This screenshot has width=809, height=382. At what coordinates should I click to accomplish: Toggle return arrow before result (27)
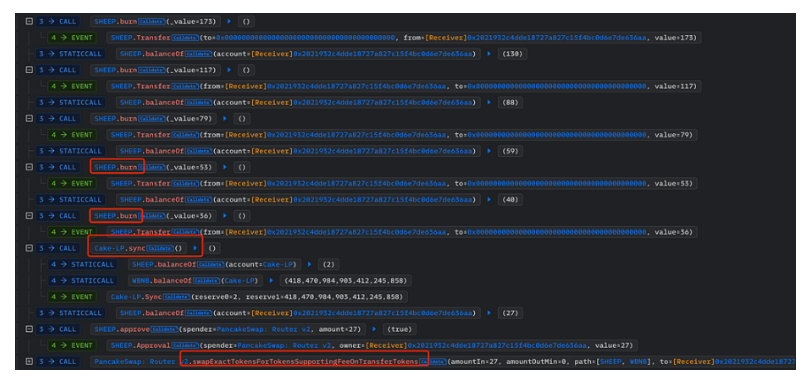click(x=489, y=313)
